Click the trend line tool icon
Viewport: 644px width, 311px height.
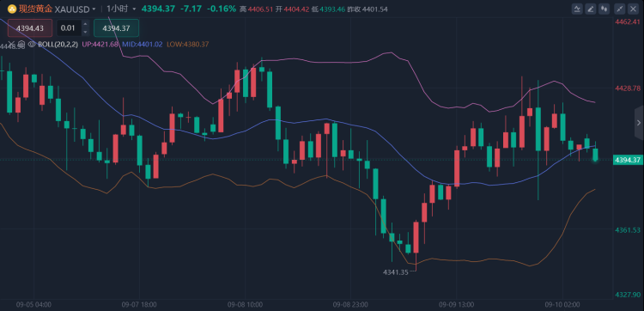pyautogui.click(x=619, y=9)
